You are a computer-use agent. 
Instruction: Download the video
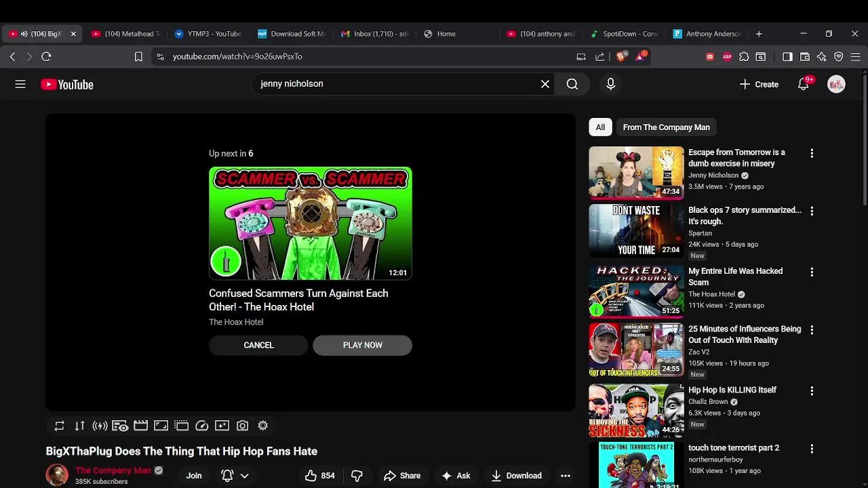click(516, 476)
